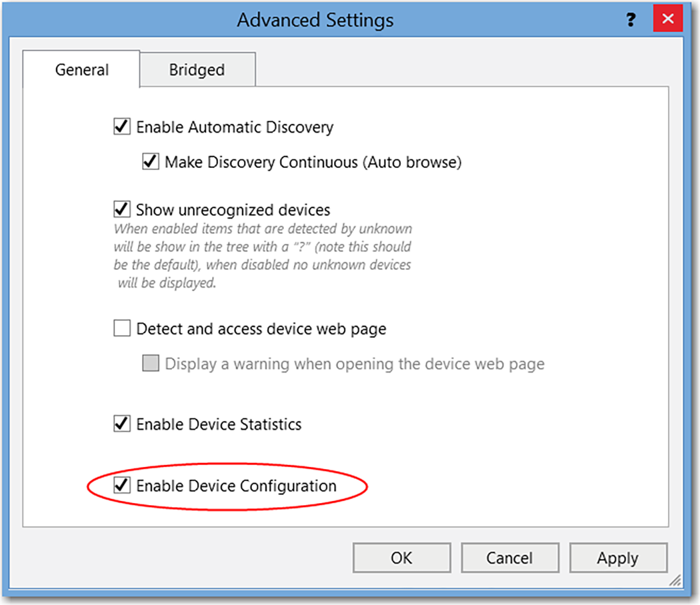The height and width of the screenshot is (605, 700).
Task: Click the Enable Automatic Discovery label text
Action: pyautogui.click(x=234, y=127)
